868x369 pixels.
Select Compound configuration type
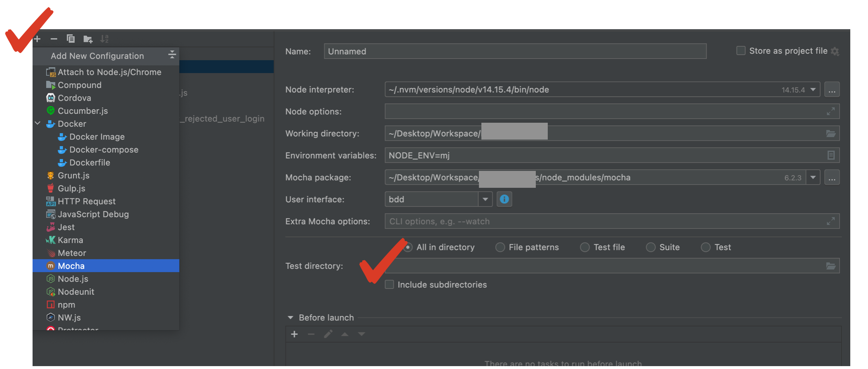click(106, 85)
